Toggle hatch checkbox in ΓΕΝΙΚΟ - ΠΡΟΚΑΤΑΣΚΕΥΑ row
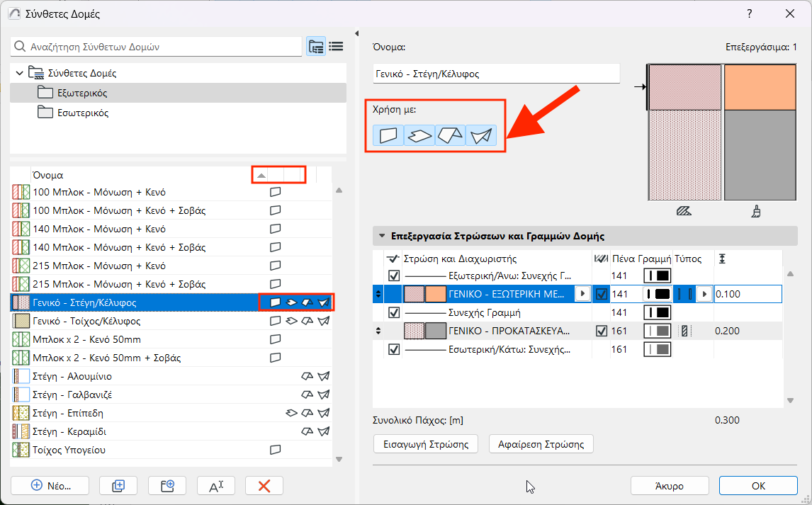 602,331
